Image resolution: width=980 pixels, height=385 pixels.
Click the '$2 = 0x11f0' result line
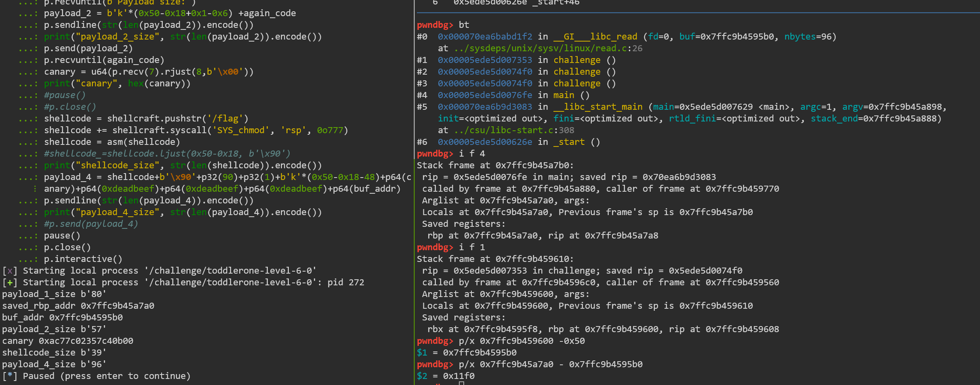(x=446, y=376)
